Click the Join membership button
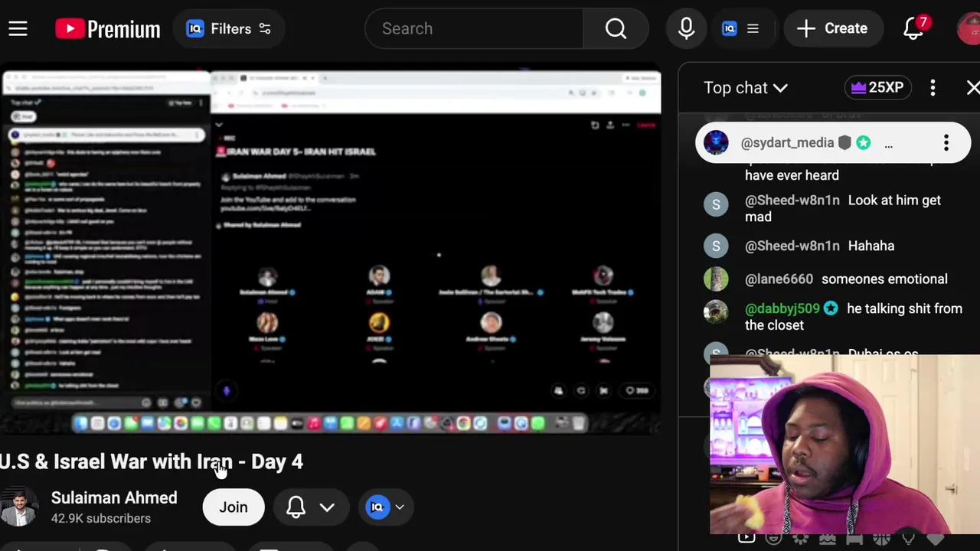This screenshot has height=551, width=980. click(234, 507)
